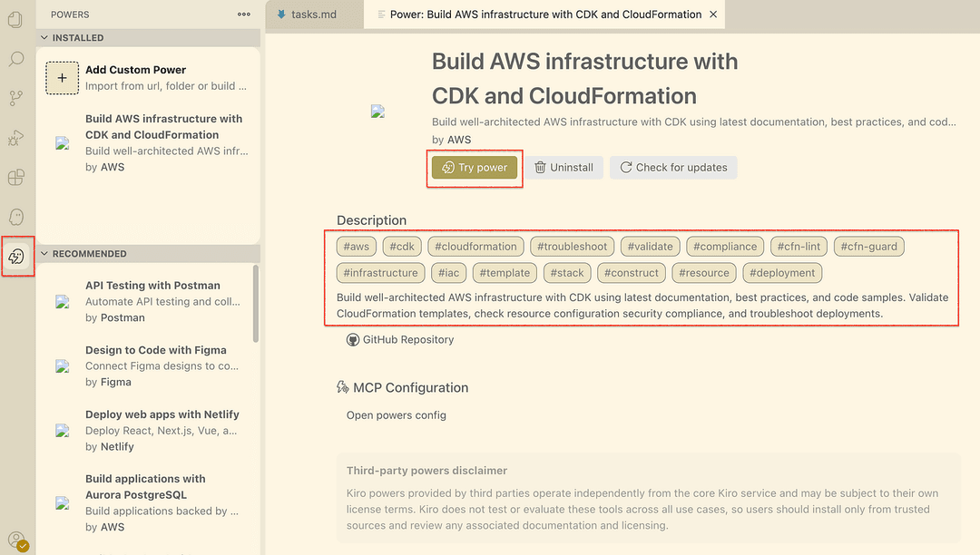Open the Powers panel three-dots menu
The width and height of the screenshot is (980, 555).
[x=244, y=15]
